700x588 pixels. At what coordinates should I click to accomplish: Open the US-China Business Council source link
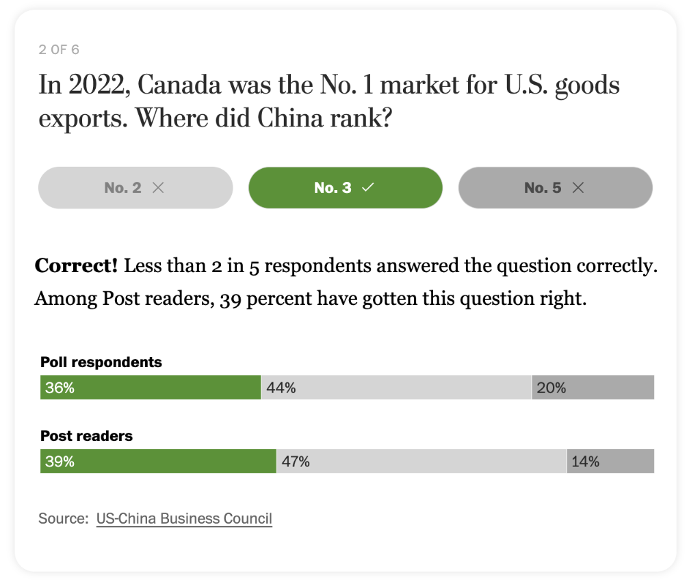tap(184, 518)
